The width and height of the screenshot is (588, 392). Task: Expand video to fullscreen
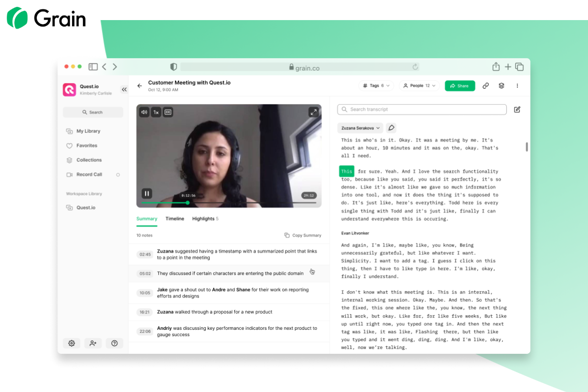(313, 112)
